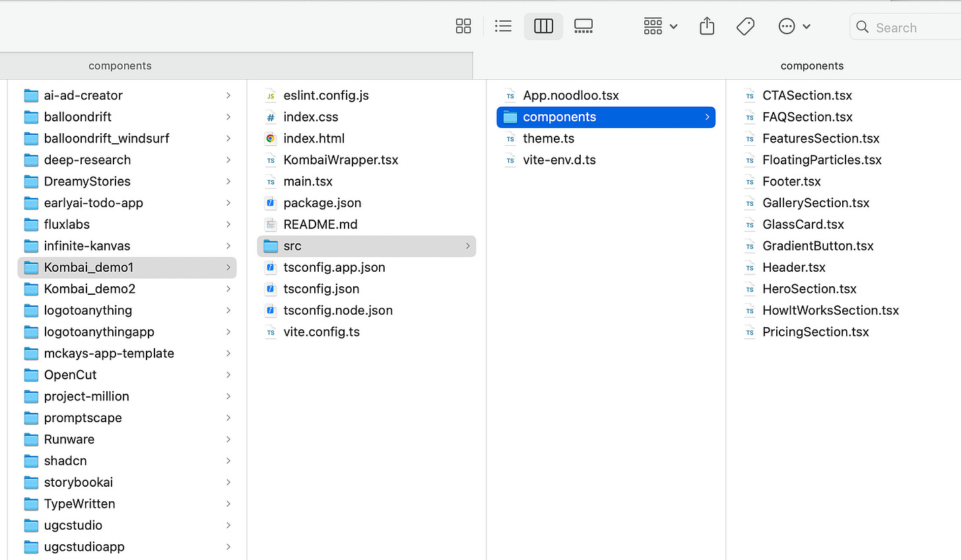Image resolution: width=961 pixels, height=560 pixels.
Task: Click the eslint.config.js JS file icon
Action: [x=270, y=96]
